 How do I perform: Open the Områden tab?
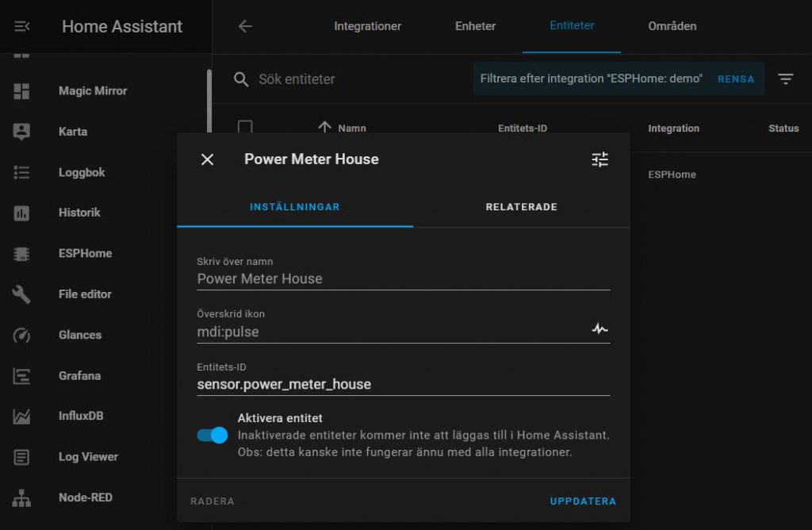coord(672,26)
